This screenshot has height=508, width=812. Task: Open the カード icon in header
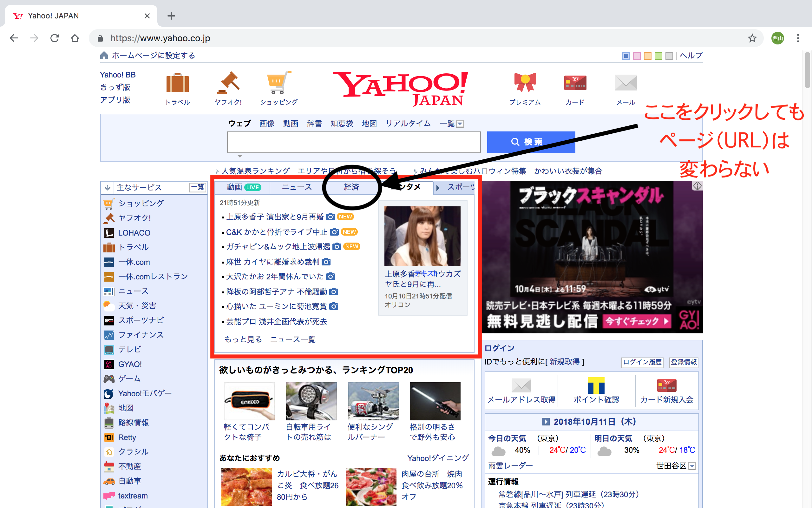point(575,83)
